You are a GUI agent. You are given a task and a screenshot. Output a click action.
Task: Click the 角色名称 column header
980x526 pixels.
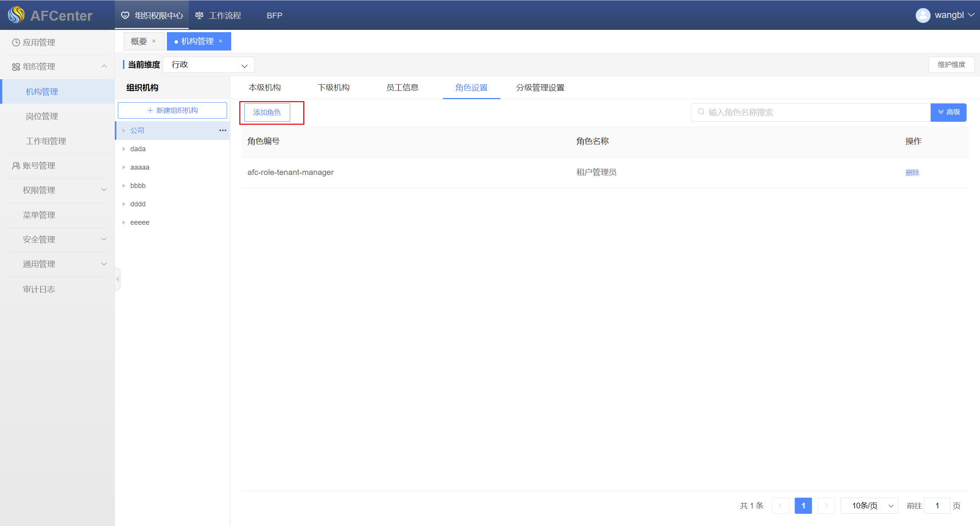click(593, 141)
